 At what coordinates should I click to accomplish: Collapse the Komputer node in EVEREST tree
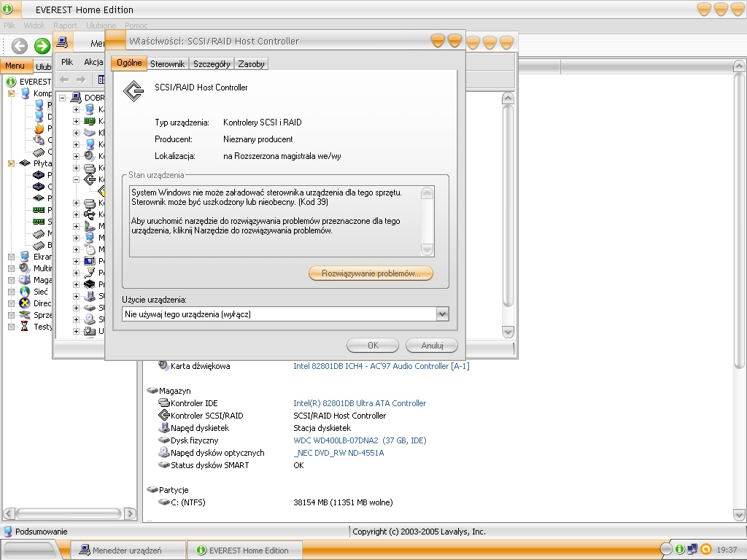tap(11, 94)
